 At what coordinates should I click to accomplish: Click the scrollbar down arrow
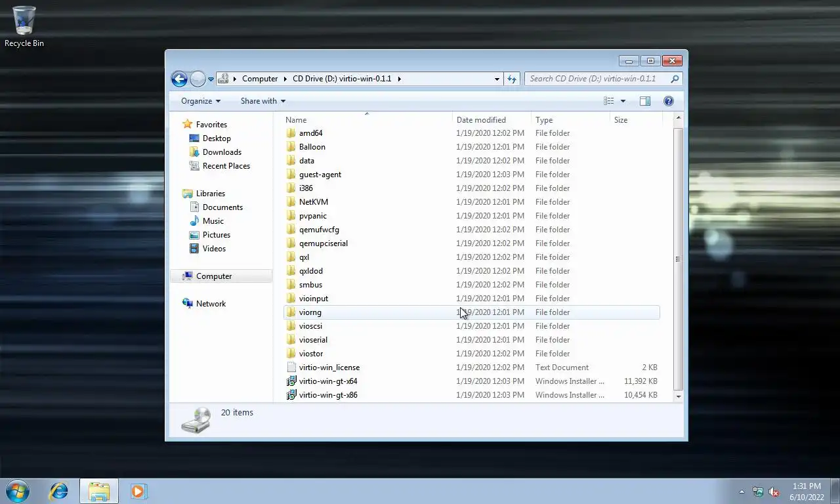(x=678, y=396)
